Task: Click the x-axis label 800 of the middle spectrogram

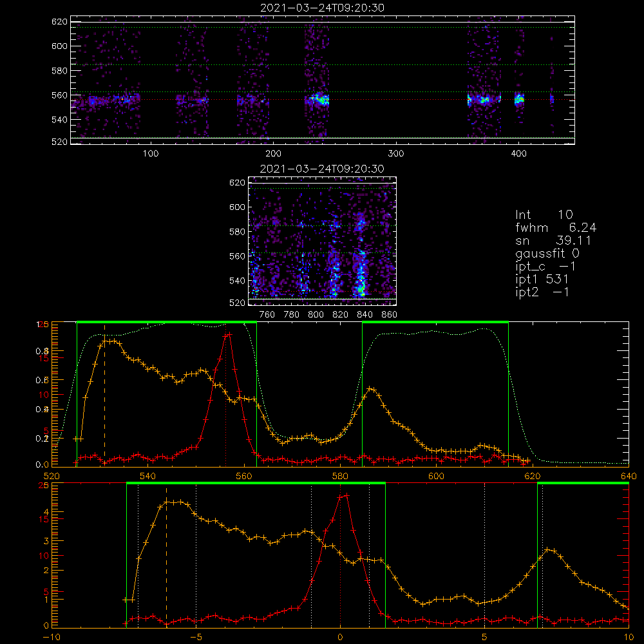Action: (316, 315)
